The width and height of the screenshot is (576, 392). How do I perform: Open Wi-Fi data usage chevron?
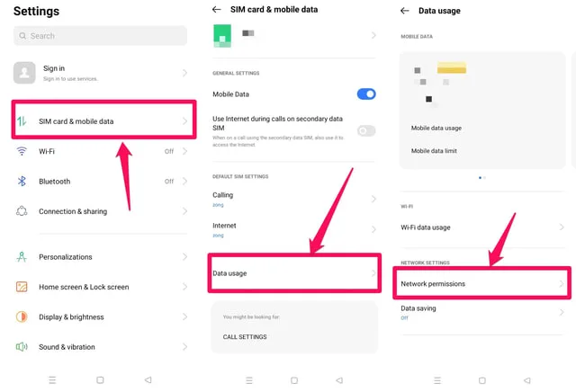tap(562, 227)
